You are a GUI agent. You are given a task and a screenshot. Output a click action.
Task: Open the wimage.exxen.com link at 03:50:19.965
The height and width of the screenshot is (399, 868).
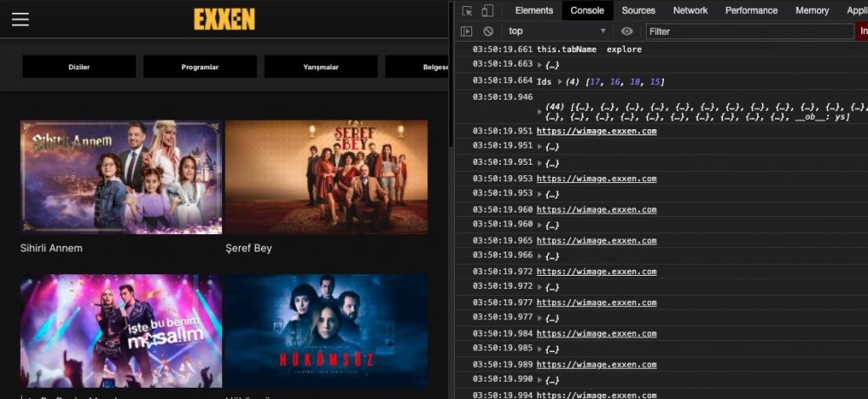597,241
